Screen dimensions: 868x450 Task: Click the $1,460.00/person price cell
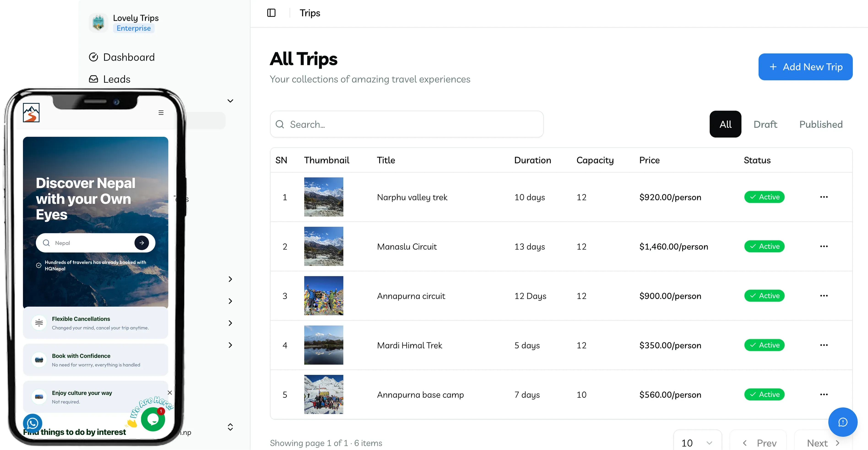pyautogui.click(x=674, y=246)
